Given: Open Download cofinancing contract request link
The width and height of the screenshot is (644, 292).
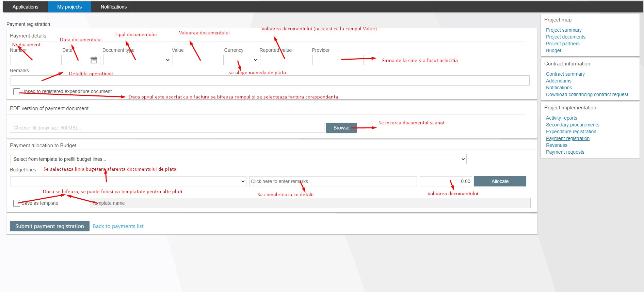Looking at the screenshot, I should [587, 94].
